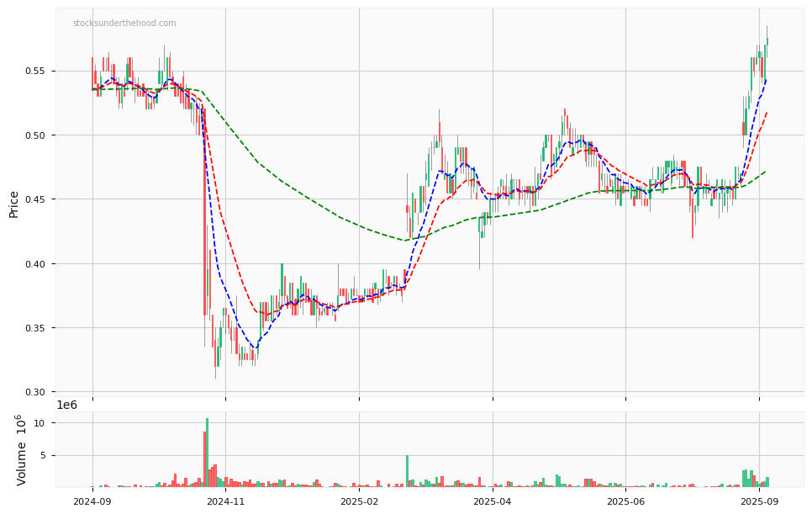Click the Price axis title
This screenshot has height=514, width=812.
pos(13,204)
